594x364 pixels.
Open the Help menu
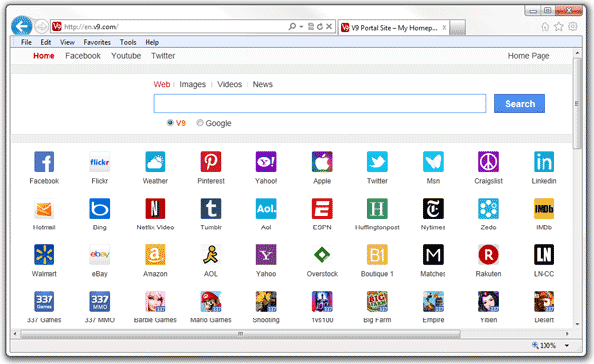pos(151,42)
